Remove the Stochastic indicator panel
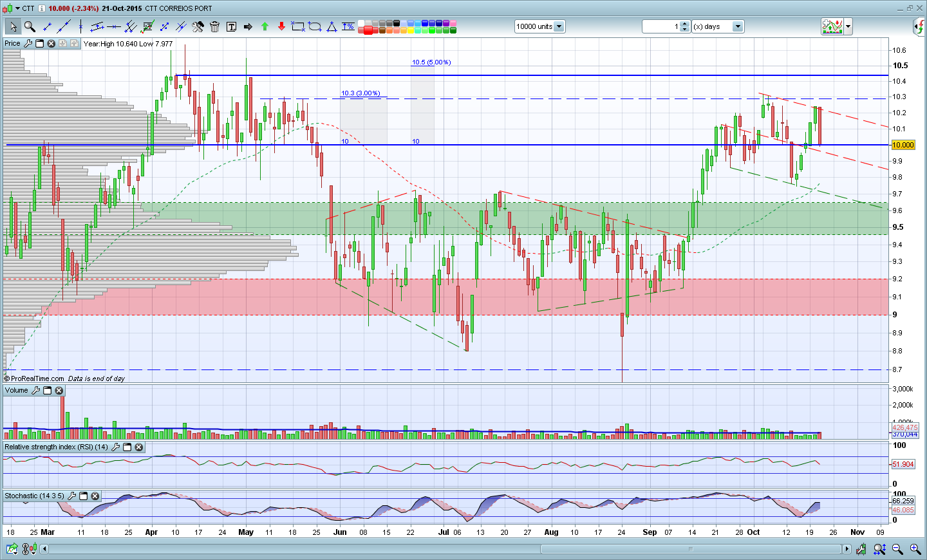 tap(95, 496)
